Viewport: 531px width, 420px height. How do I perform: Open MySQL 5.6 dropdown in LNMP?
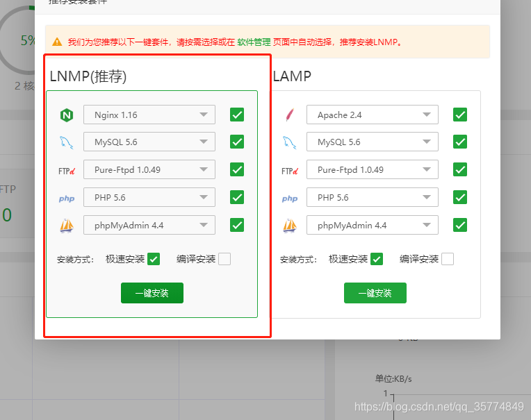point(149,142)
